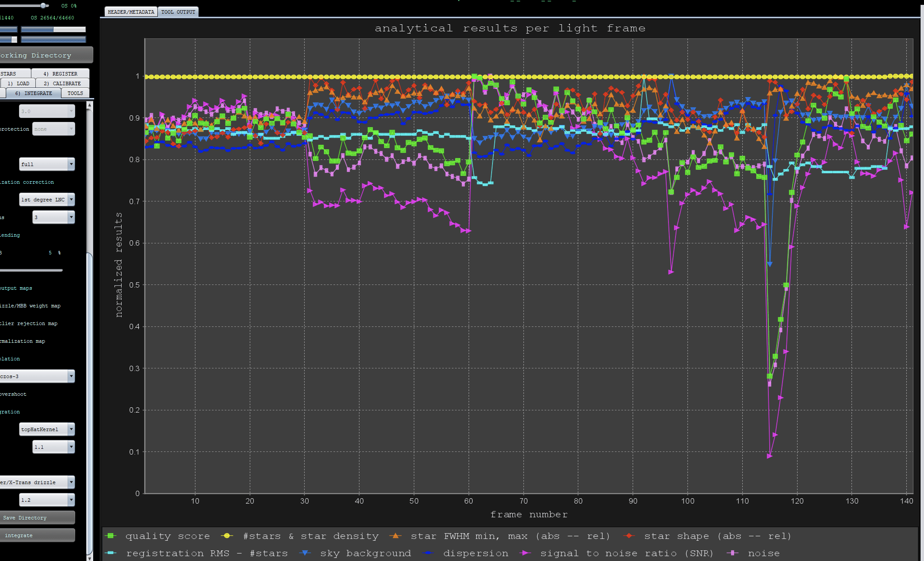924x561 pixels.
Task: Switch to the HEADER/METADATA tab
Action: point(131,12)
